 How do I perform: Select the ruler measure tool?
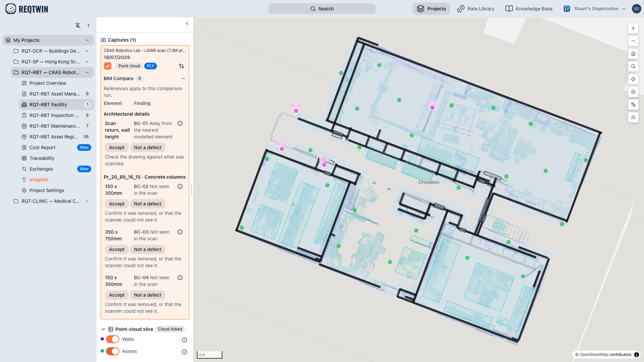633,105
